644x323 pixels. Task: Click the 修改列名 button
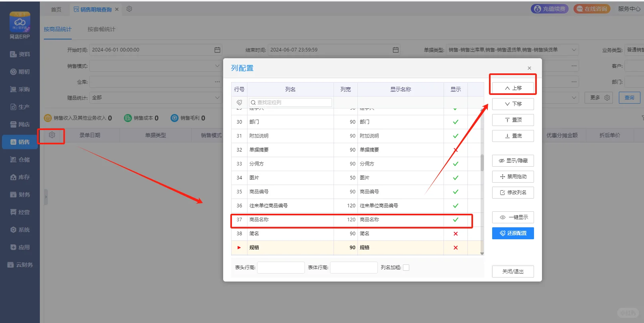tap(513, 193)
